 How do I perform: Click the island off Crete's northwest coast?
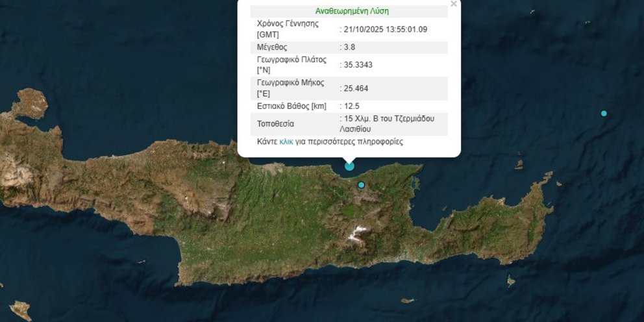pos(31,103)
